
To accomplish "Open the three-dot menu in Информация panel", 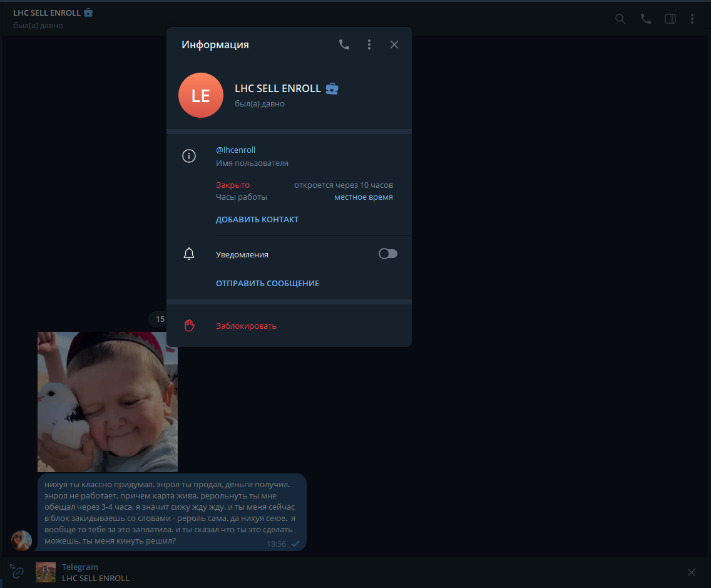I will [369, 44].
